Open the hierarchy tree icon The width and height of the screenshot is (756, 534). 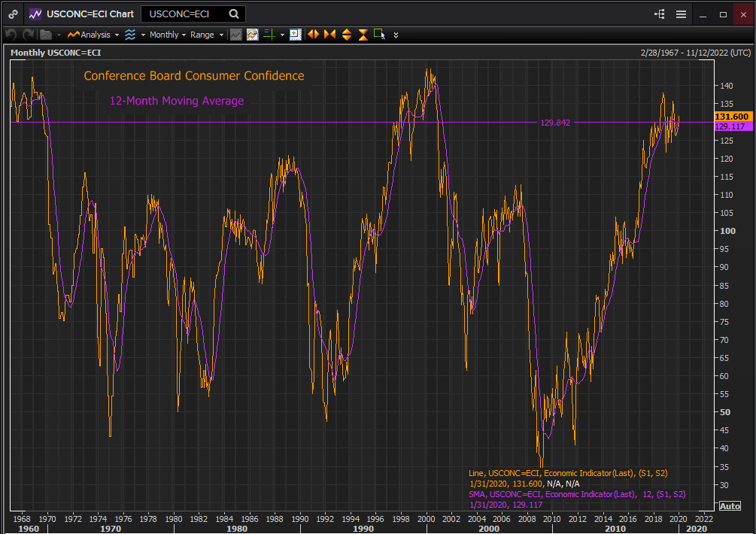660,14
